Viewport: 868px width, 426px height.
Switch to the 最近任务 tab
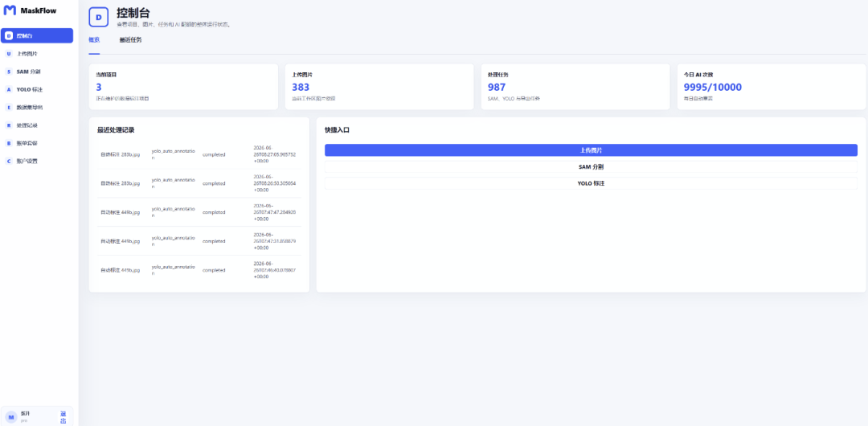[x=131, y=40]
